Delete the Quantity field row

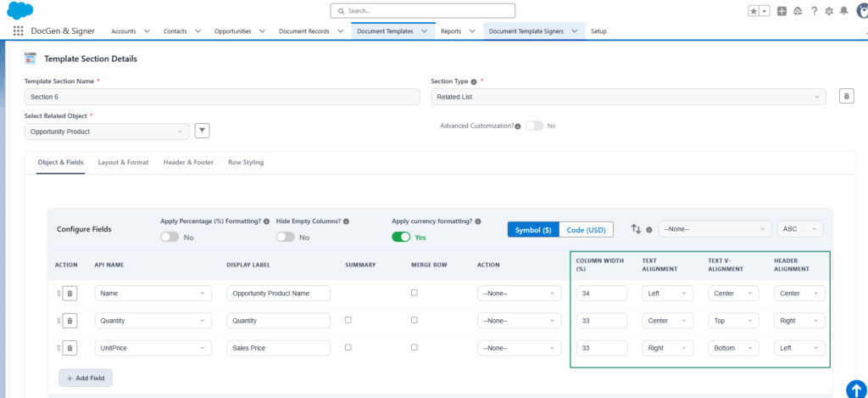pyautogui.click(x=70, y=321)
